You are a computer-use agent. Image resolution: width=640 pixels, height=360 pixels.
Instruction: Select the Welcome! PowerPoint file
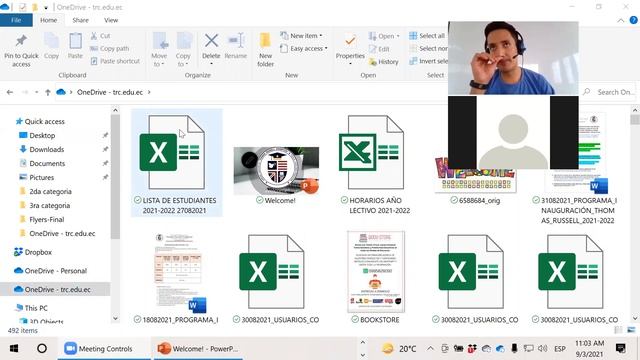[276, 176]
